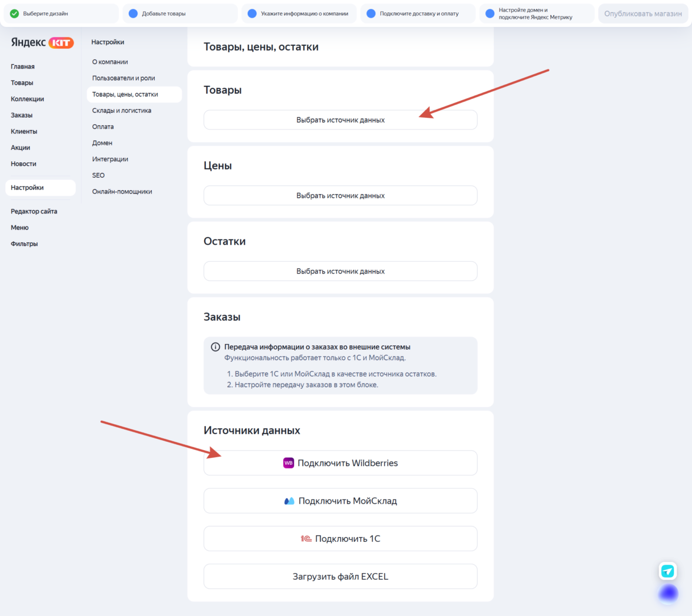Click the 1C logo icon

pyautogui.click(x=306, y=539)
